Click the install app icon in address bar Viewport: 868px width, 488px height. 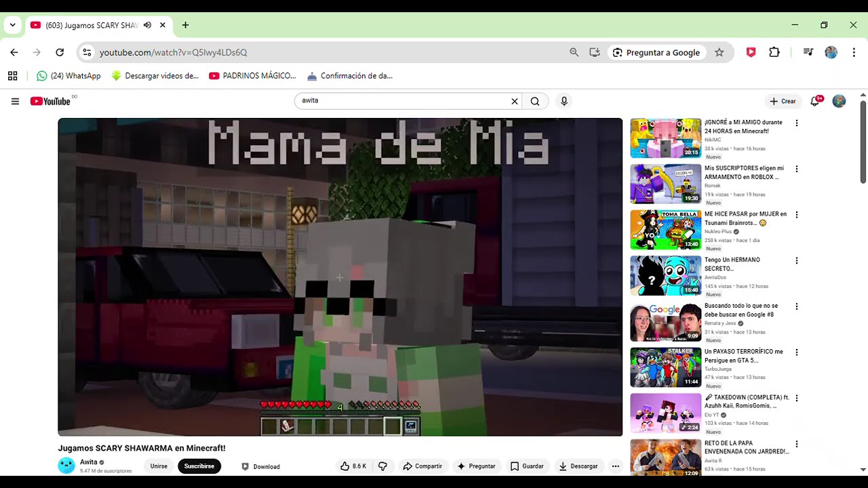[595, 52]
